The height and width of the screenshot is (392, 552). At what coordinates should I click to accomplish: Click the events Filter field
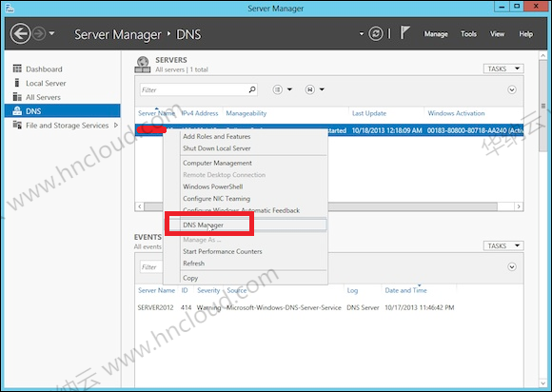point(151,267)
